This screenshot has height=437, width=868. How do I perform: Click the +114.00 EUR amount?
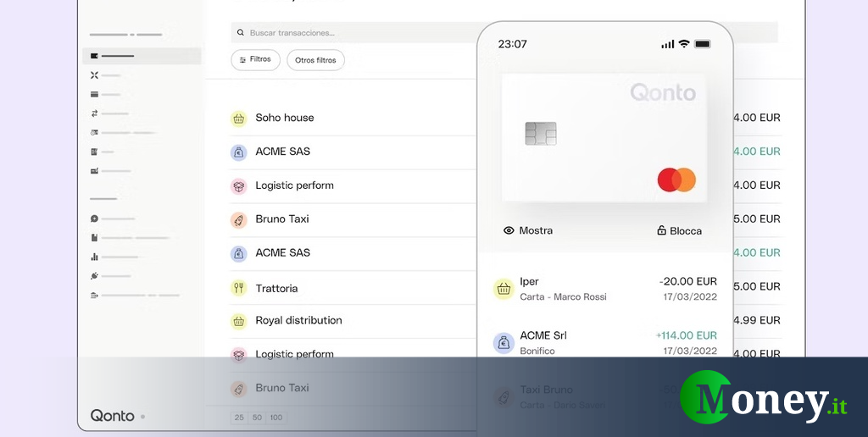pos(687,335)
